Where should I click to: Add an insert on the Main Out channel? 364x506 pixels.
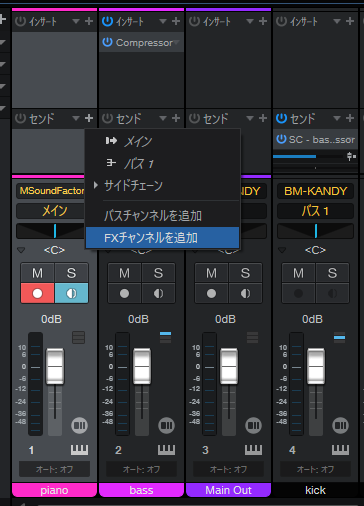263,21
